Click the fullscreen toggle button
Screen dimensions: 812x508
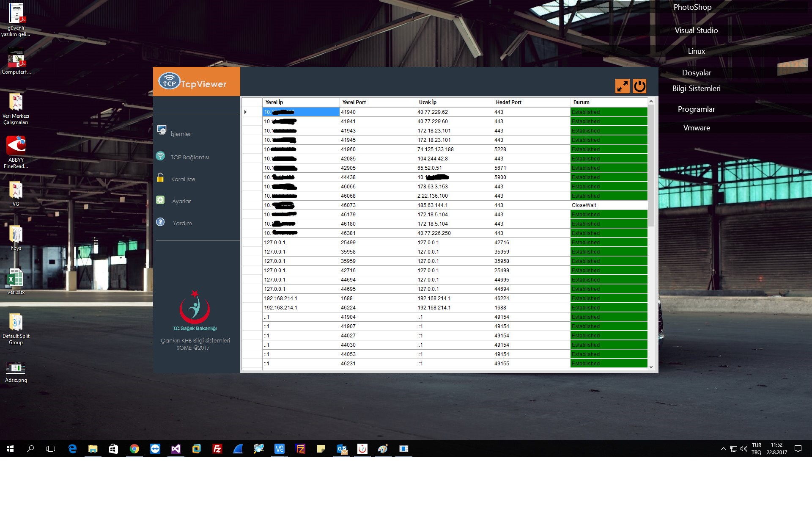622,86
